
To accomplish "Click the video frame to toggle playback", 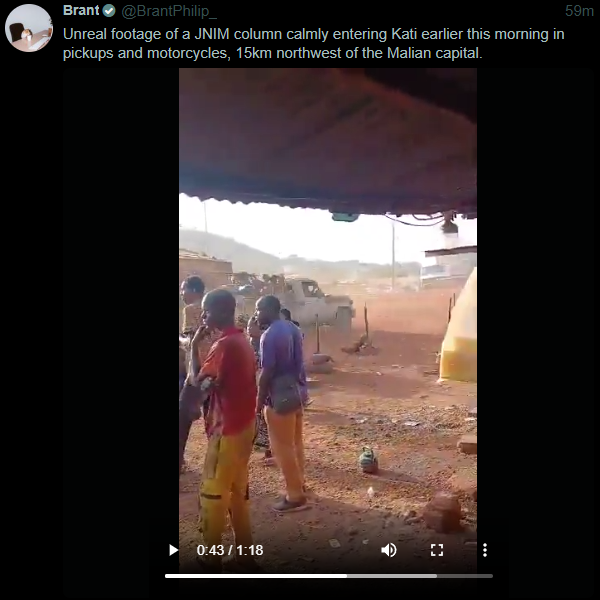I will (x=328, y=306).
